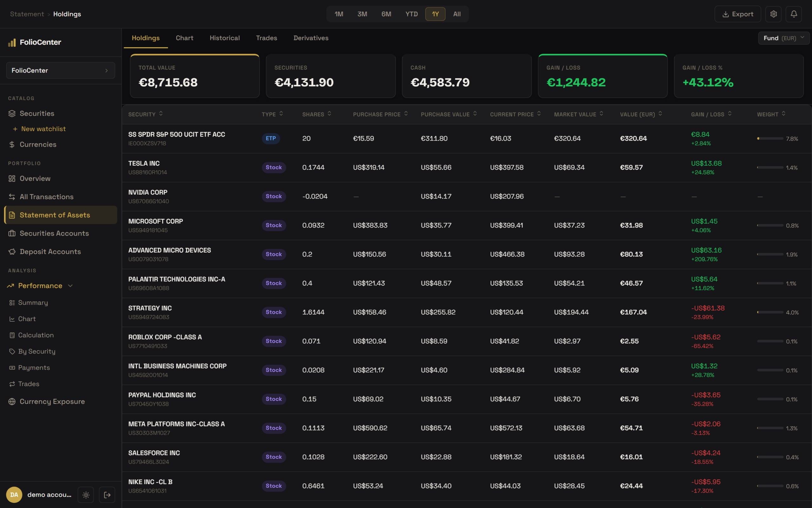The height and width of the screenshot is (508, 812).
Task: Sort by Shares column arrows
Action: point(330,114)
